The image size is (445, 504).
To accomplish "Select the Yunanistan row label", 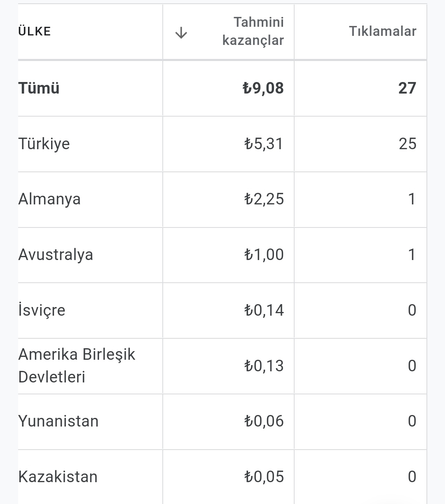I will [59, 421].
